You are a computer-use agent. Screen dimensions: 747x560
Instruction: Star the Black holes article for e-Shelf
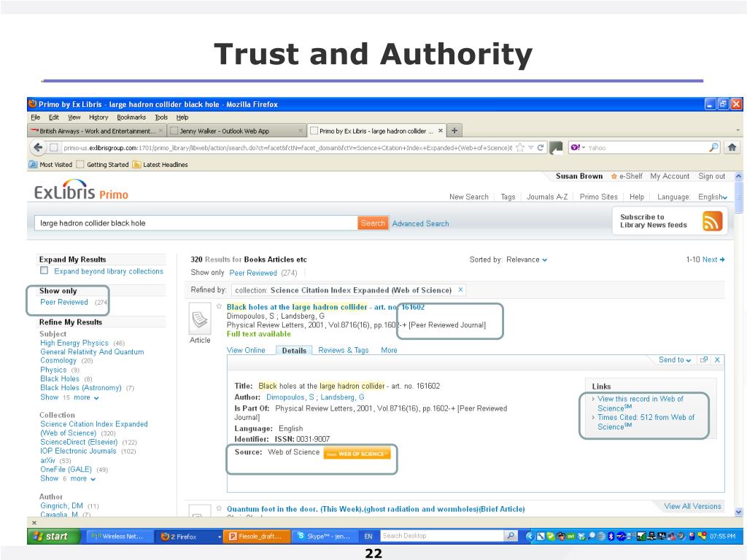219,307
